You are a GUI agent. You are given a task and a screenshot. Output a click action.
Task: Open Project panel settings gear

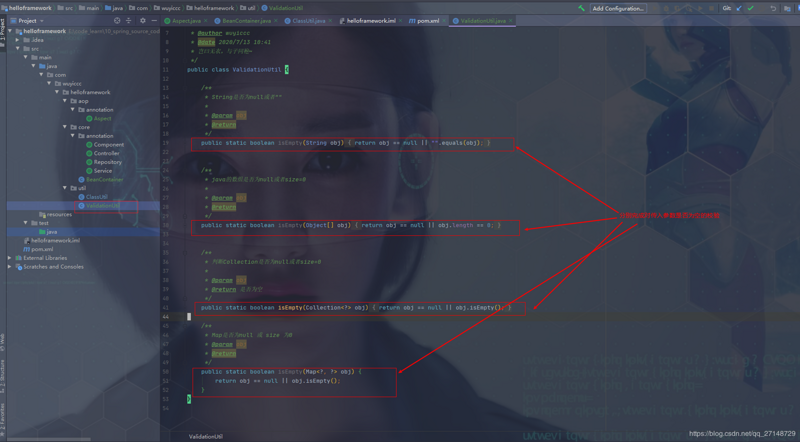point(143,21)
